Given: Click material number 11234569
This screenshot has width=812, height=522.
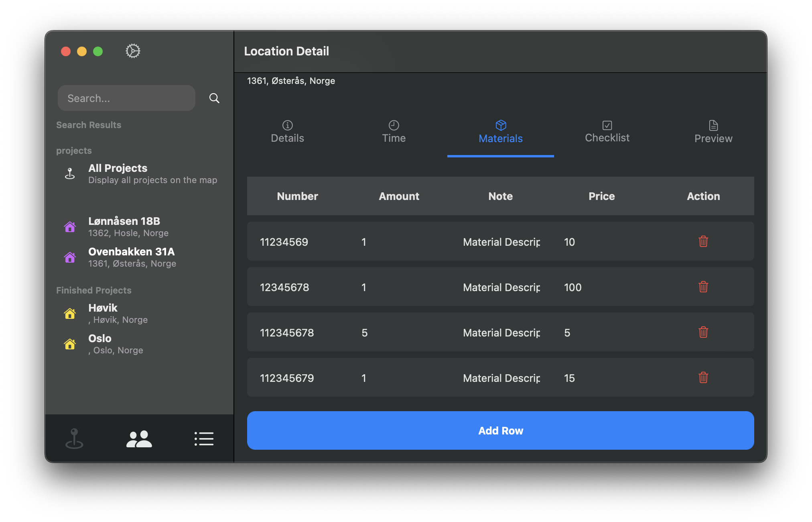Looking at the screenshot, I should tap(284, 242).
